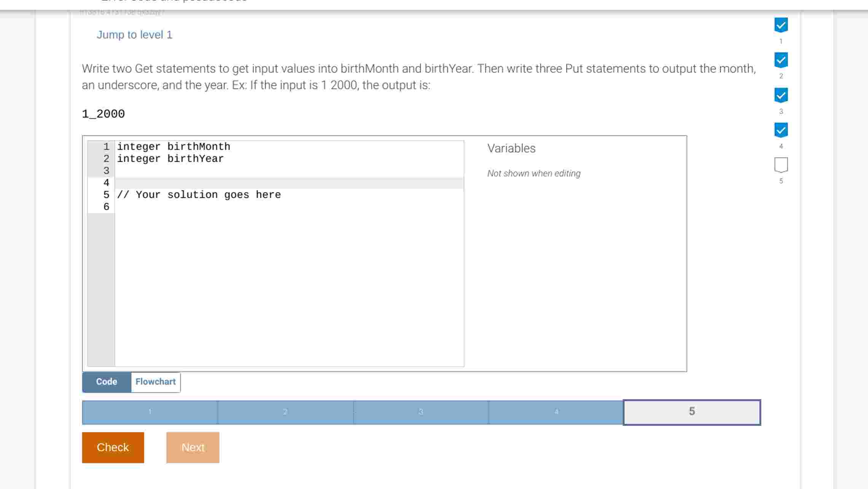Click the level 2 completed checkmark icon
This screenshot has width=868, height=489.
click(781, 59)
